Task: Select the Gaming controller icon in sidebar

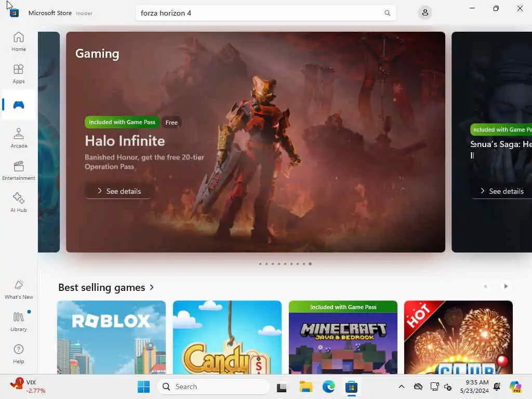Action: (x=19, y=105)
